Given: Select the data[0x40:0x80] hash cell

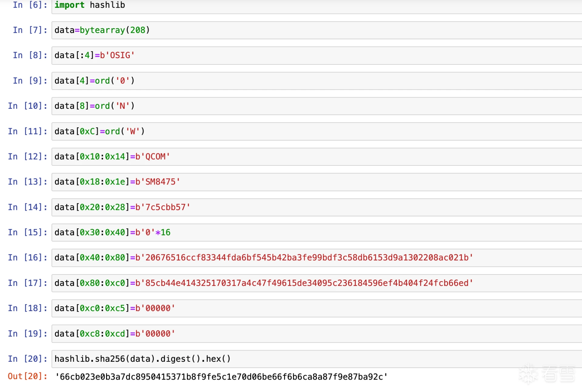Looking at the screenshot, I should [317, 258].
